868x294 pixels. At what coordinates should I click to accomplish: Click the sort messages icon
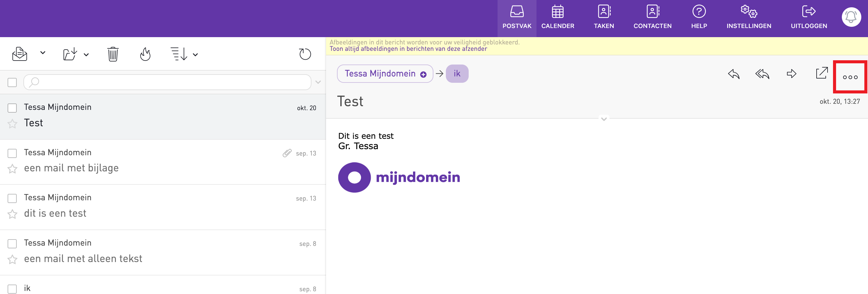(x=179, y=54)
